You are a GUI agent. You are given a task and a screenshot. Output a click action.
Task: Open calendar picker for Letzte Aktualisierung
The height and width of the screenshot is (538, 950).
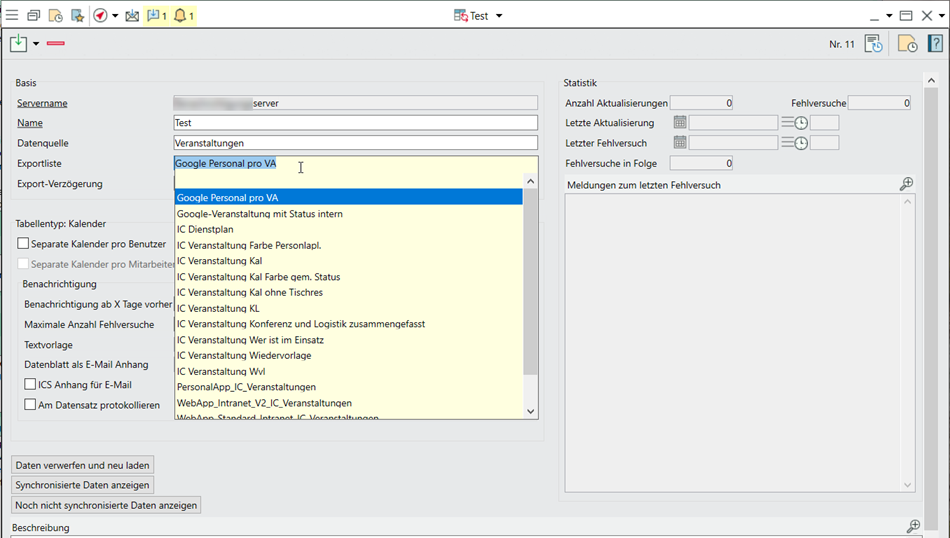tap(680, 123)
